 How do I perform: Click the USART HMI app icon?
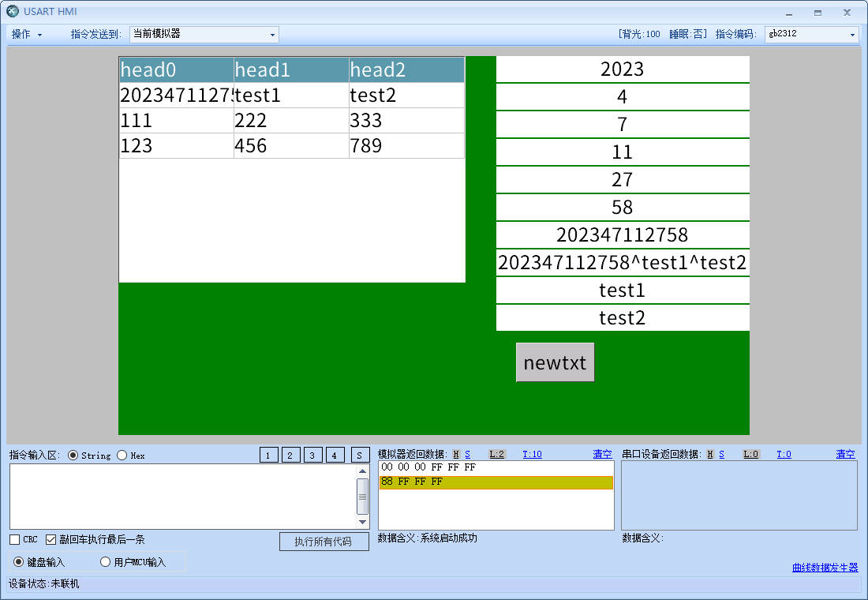[x=13, y=12]
